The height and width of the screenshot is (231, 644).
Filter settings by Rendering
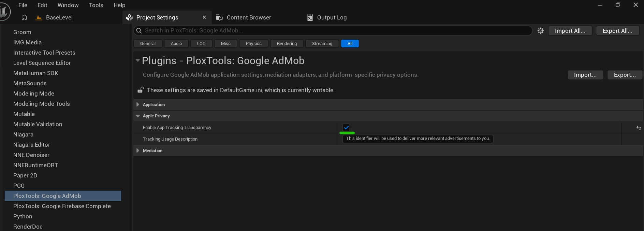[287, 44]
